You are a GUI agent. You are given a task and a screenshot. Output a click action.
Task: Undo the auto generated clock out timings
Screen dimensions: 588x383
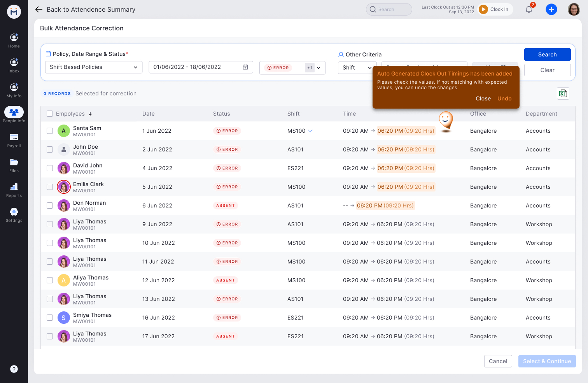click(504, 98)
